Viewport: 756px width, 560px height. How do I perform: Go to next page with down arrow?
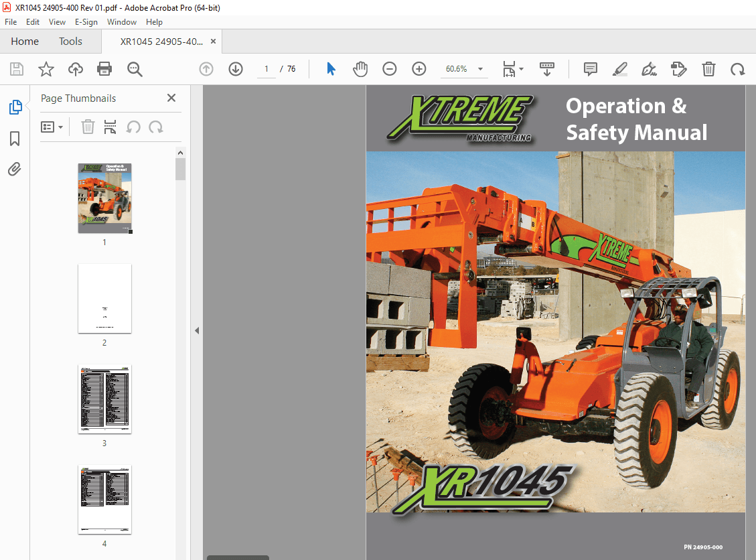235,69
